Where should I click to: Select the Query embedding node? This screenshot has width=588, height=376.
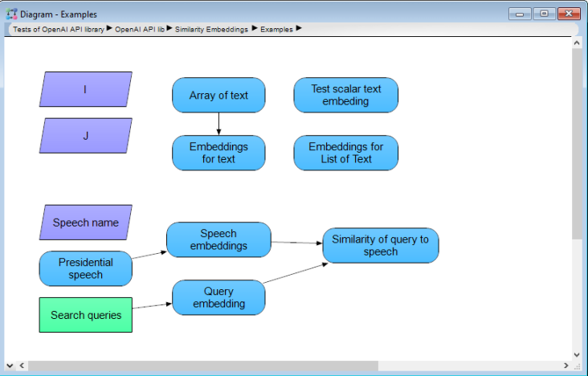click(x=218, y=297)
